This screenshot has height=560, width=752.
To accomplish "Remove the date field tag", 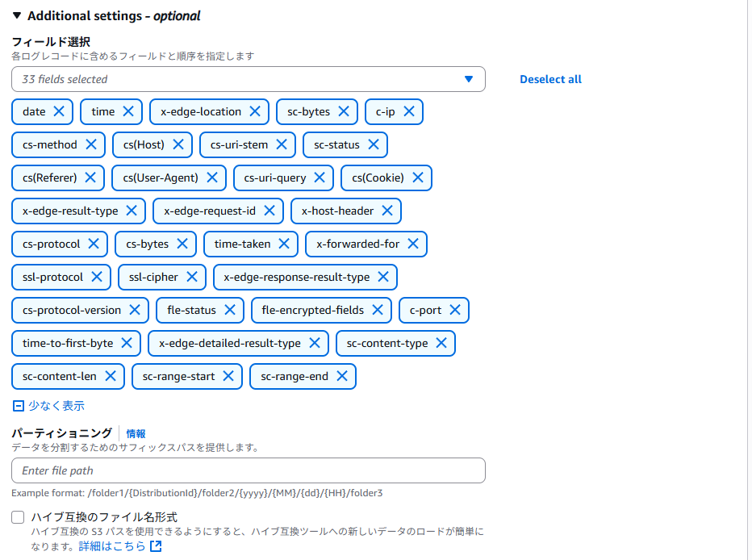I will coord(59,111).
